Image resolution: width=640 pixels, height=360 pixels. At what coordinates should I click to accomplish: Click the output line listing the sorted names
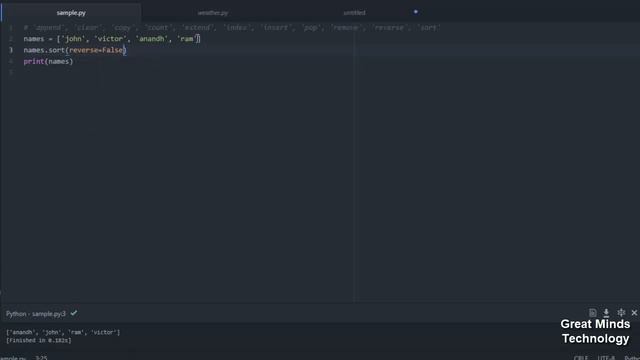point(63,332)
